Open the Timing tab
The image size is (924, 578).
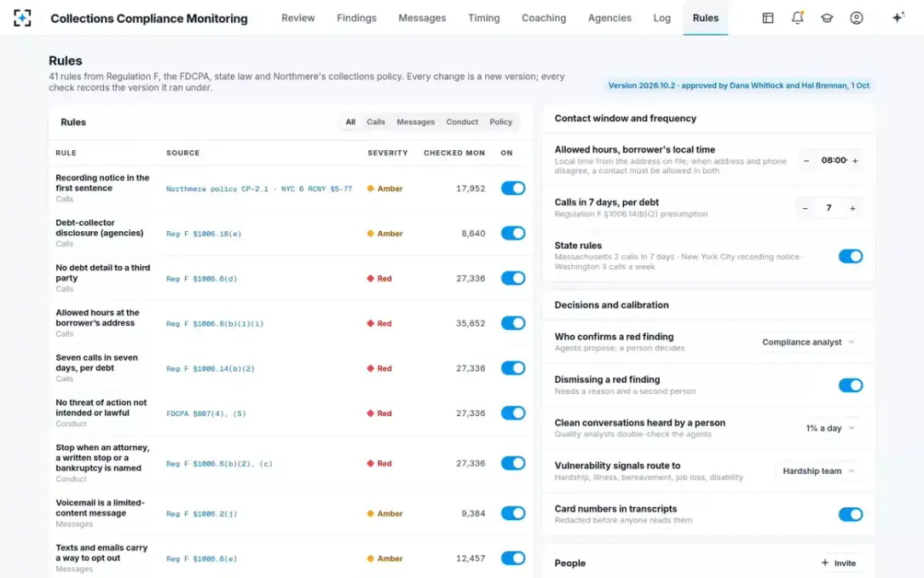click(484, 18)
